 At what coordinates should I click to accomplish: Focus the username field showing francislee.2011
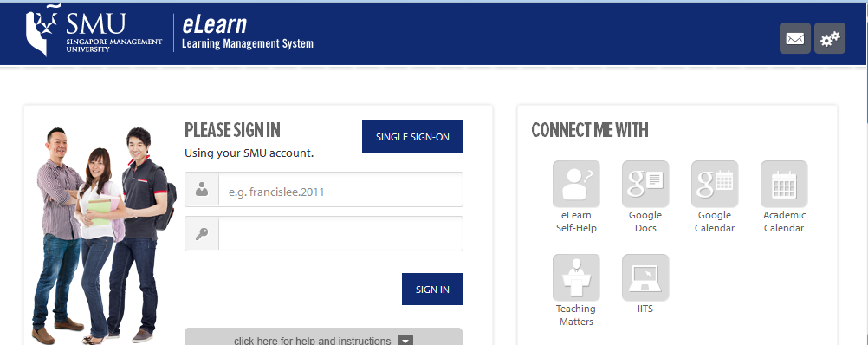(x=341, y=189)
